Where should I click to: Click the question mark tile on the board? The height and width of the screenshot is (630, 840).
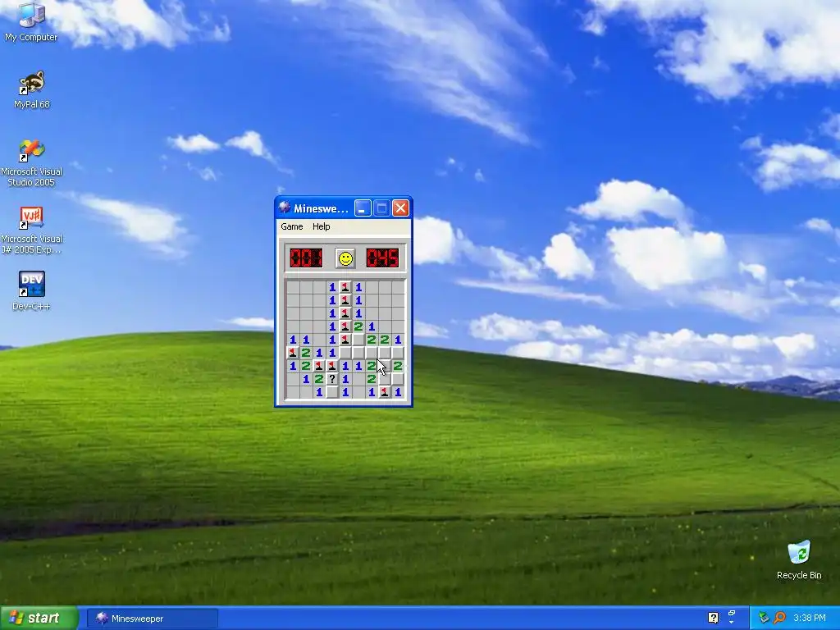click(332, 379)
